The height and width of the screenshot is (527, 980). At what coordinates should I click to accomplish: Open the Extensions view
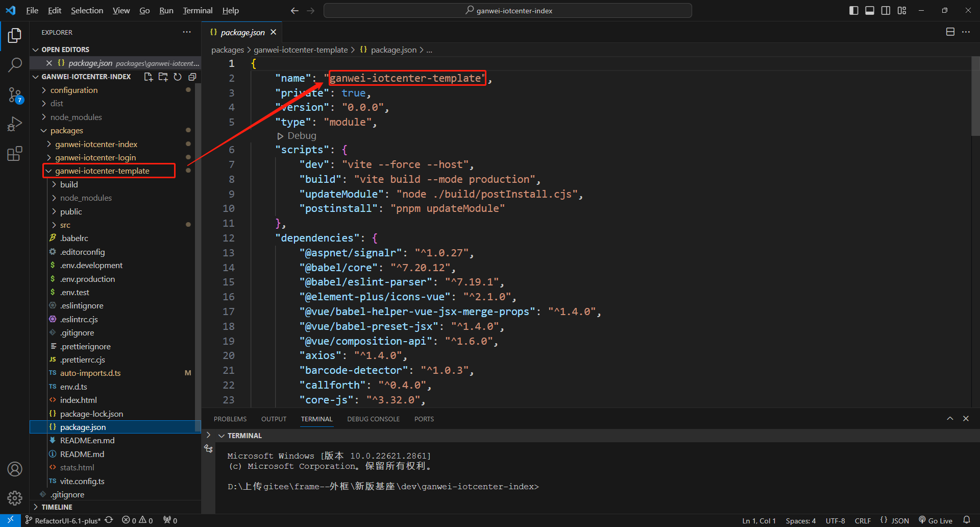15,154
